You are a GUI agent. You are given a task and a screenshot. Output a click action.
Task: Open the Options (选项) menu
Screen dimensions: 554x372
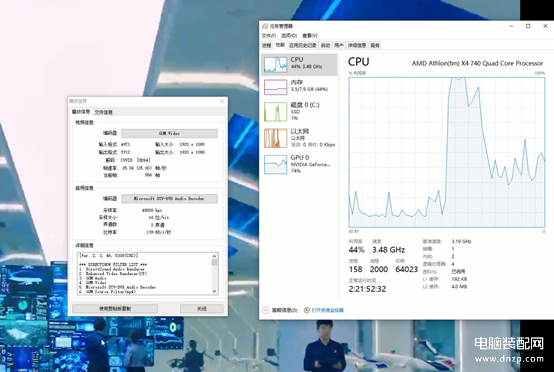(289, 36)
